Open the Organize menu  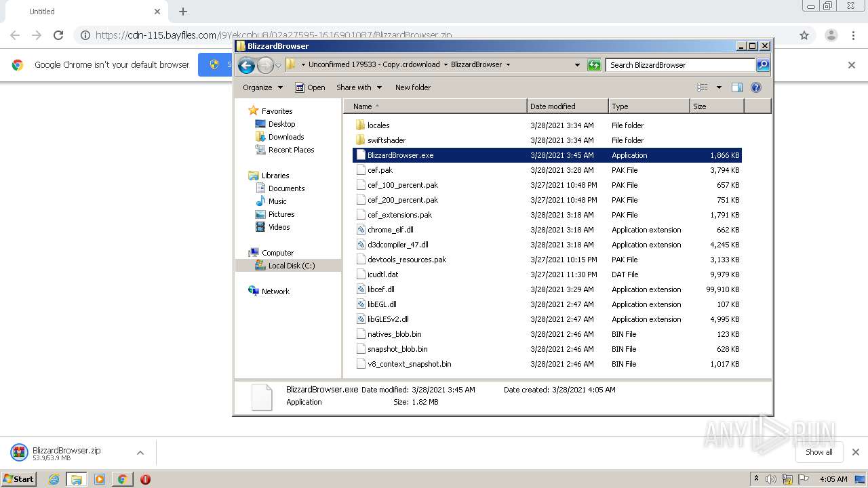point(262,87)
